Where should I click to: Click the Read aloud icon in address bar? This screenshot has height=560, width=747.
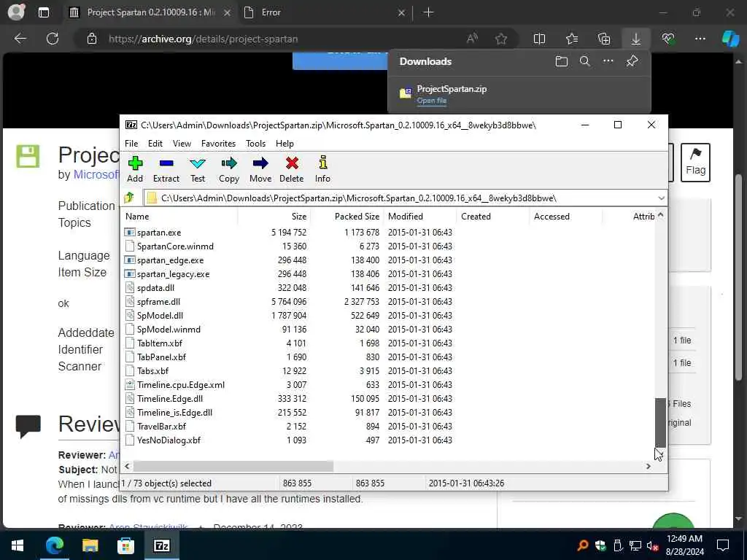point(472,39)
